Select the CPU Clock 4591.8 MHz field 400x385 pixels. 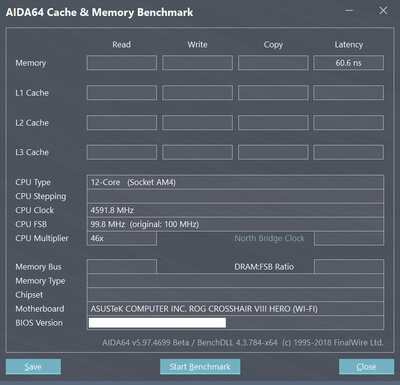click(235, 210)
